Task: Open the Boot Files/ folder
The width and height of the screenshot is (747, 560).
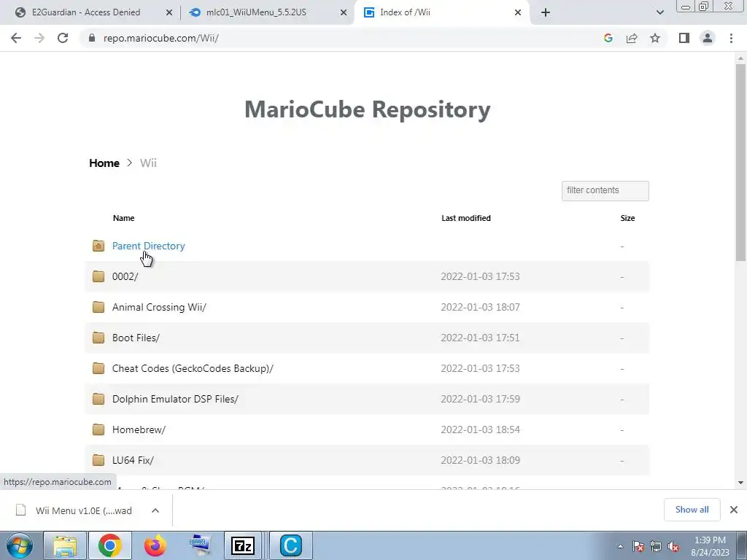Action: (x=136, y=338)
